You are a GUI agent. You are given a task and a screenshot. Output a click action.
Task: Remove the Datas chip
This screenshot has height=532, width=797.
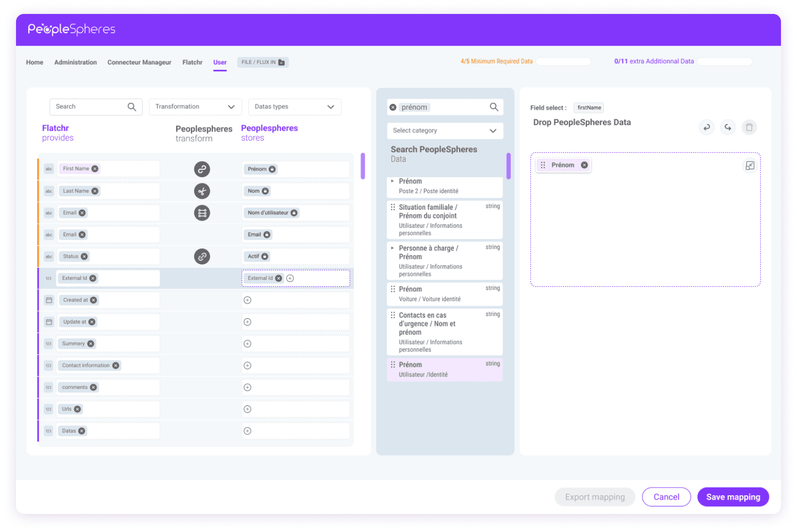point(82,431)
